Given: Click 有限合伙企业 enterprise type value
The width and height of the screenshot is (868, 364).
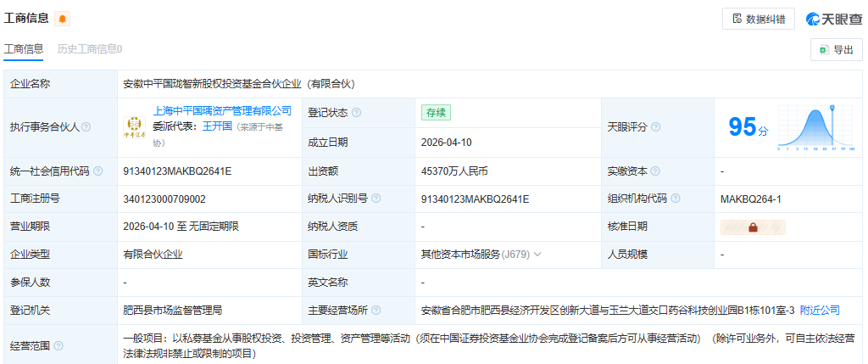Looking at the screenshot, I should (x=153, y=255).
